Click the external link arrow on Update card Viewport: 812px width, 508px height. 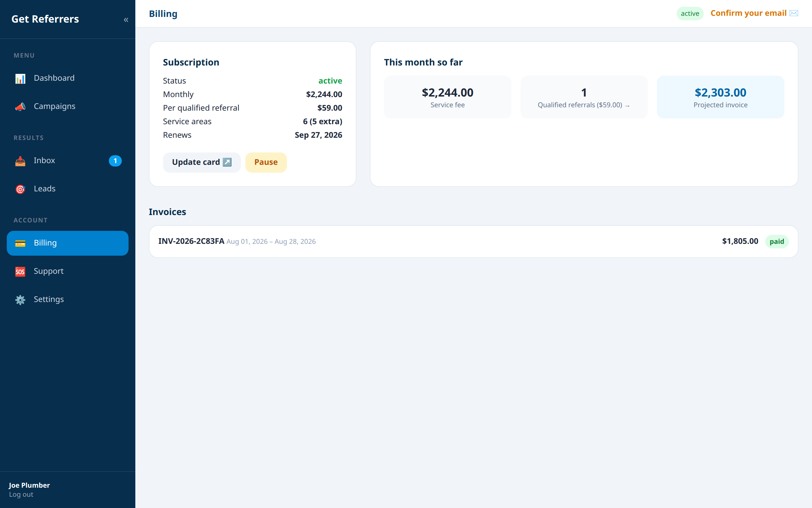pyautogui.click(x=227, y=162)
